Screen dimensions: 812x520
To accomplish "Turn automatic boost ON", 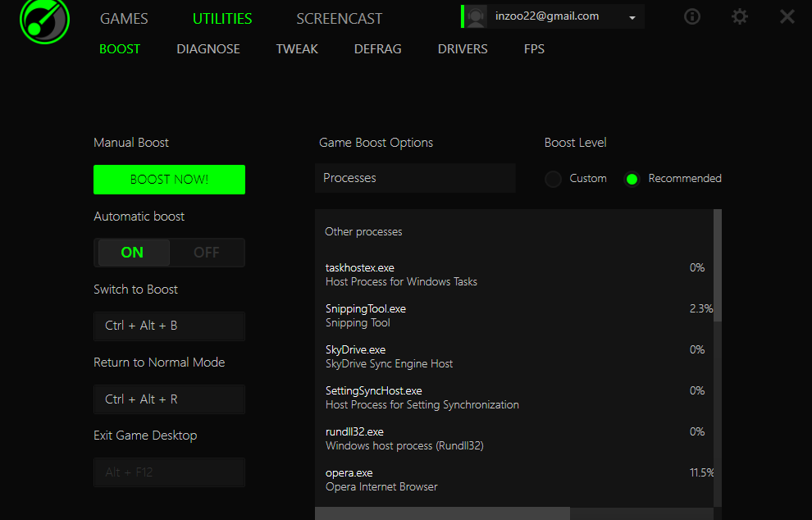I will pos(134,253).
